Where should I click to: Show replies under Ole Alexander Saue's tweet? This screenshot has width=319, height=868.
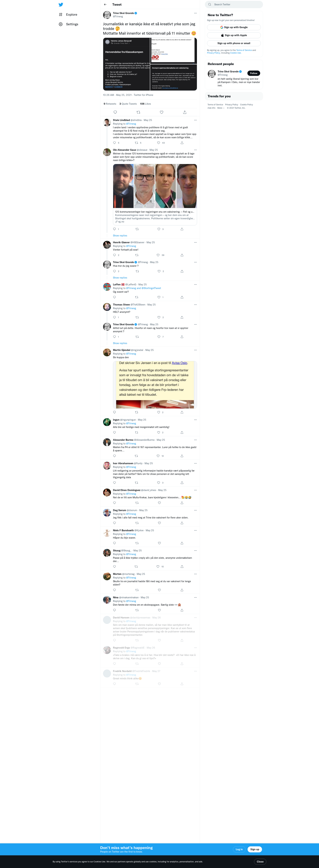click(x=120, y=236)
